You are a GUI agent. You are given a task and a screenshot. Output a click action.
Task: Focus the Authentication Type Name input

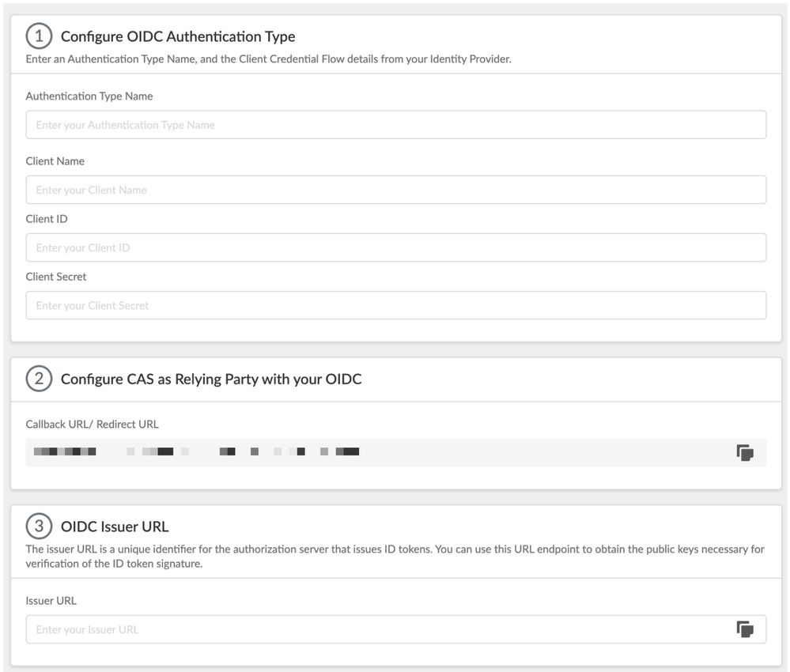pyautogui.click(x=396, y=125)
